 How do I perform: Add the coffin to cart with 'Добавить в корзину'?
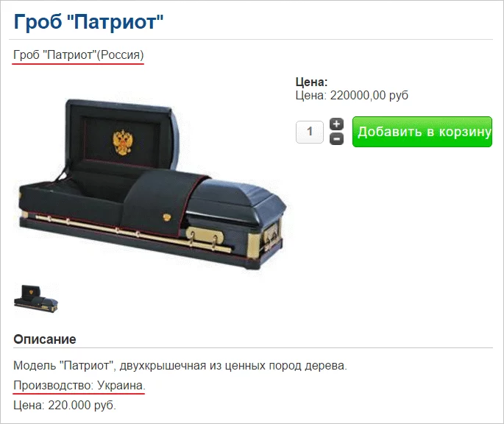(x=422, y=132)
